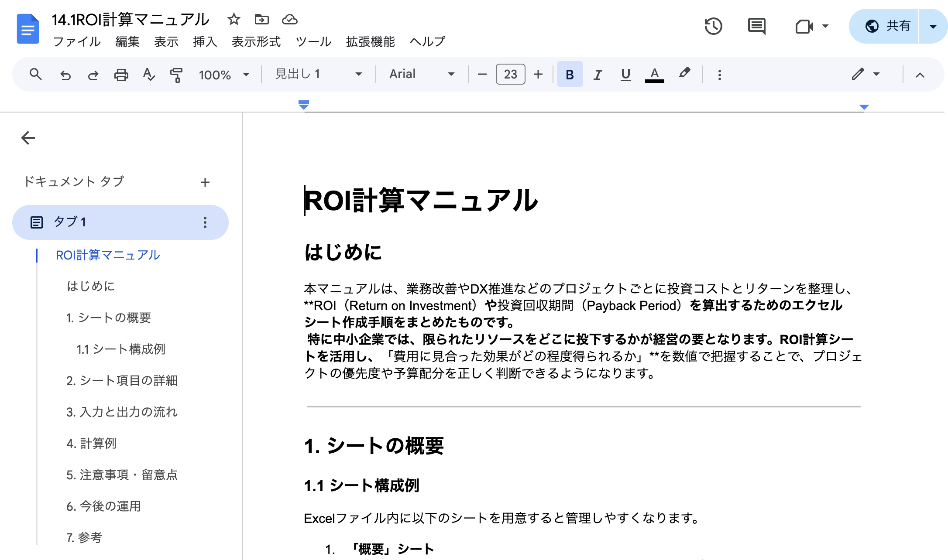Open the ツール menu

coord(313,42)
